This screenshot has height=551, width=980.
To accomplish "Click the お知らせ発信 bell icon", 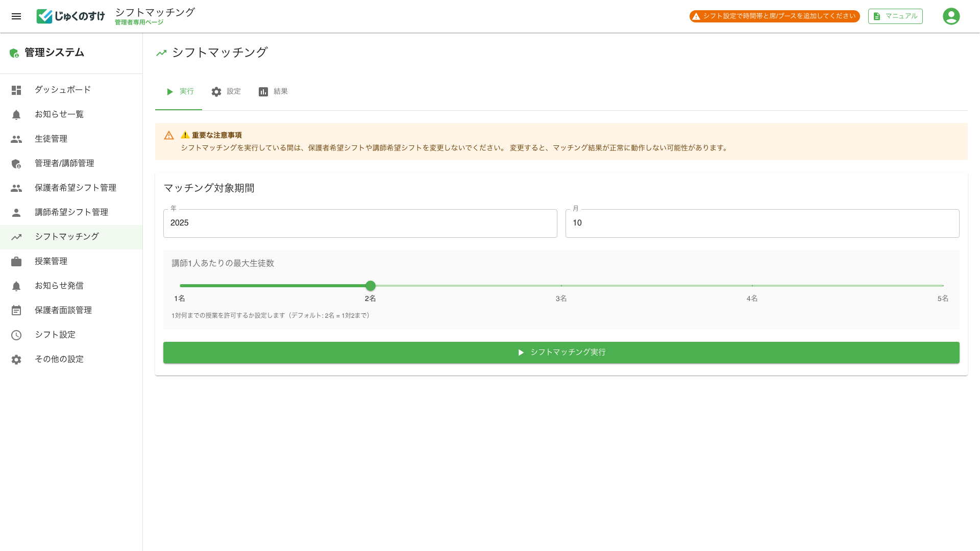I will click(16, 286).
